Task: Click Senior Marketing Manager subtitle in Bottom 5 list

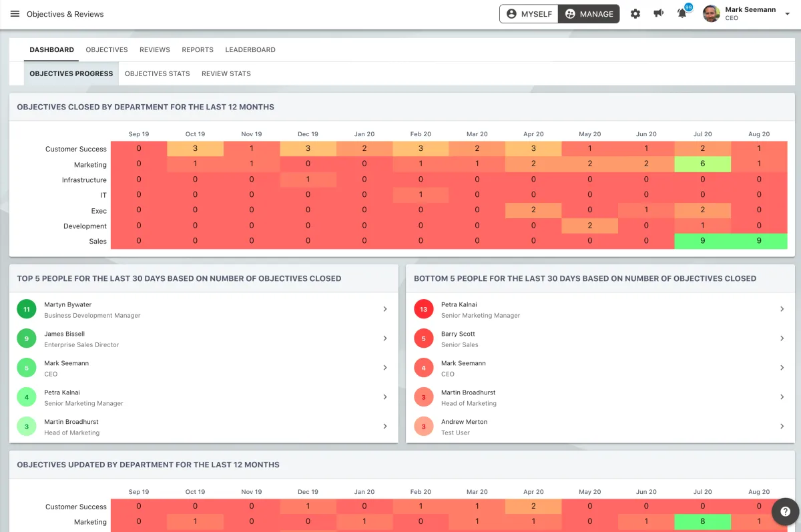Action: point(481,316)
